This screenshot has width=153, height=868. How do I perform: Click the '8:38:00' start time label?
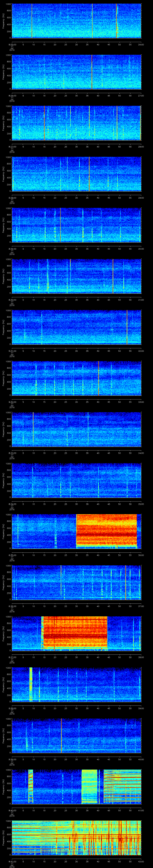pyautogui.click(x=12, y=708)
